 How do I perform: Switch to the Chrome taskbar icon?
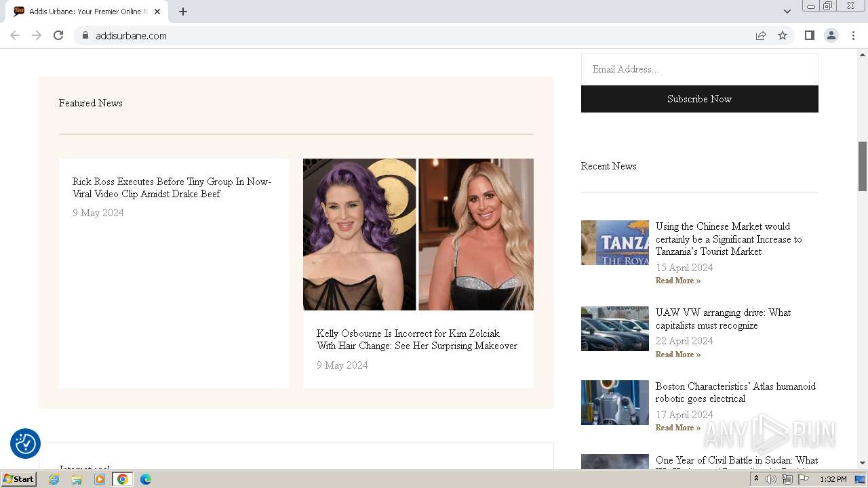tap(123, 479)
